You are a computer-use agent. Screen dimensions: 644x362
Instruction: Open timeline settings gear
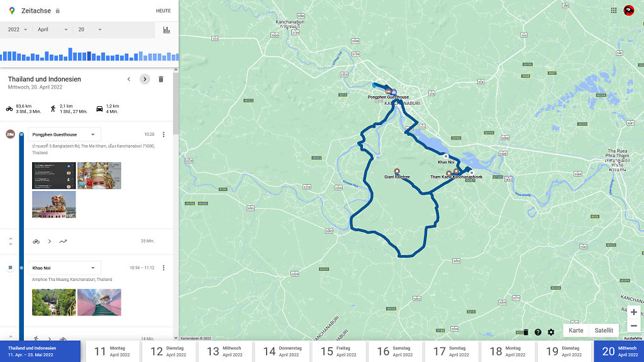551,332
